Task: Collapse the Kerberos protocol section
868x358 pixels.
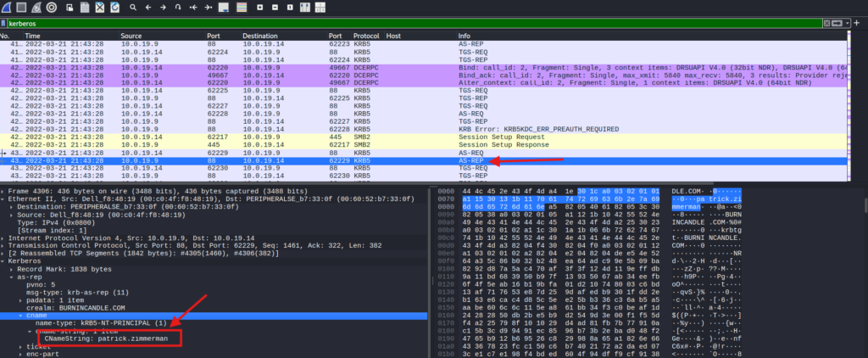Action: click(x=3, y=261)
